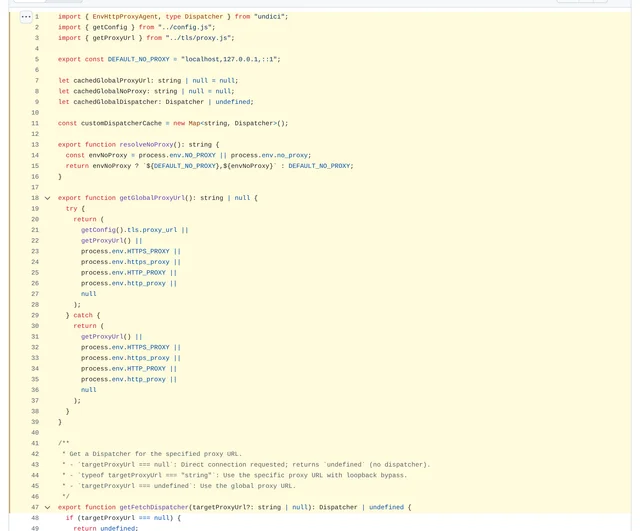Select line number 39
Viewport: 640px width, 531px height.
coord(35,422)
